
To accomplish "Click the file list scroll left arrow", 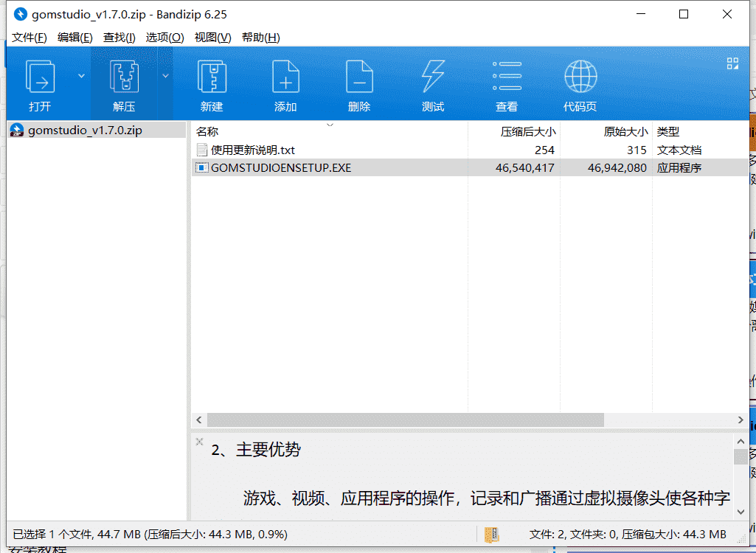I will [x=199, y=420].
